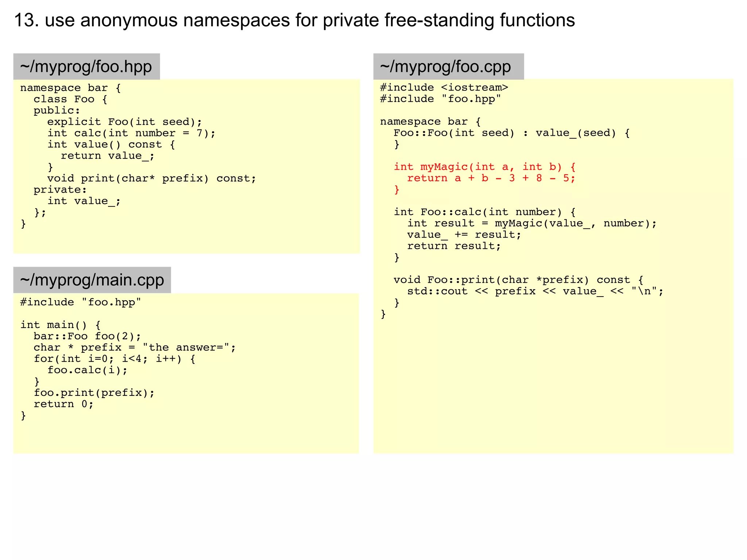747x560 pixels.
Task: Click 'std::cout << prefix << value_' line
Action: coord(535,291)
